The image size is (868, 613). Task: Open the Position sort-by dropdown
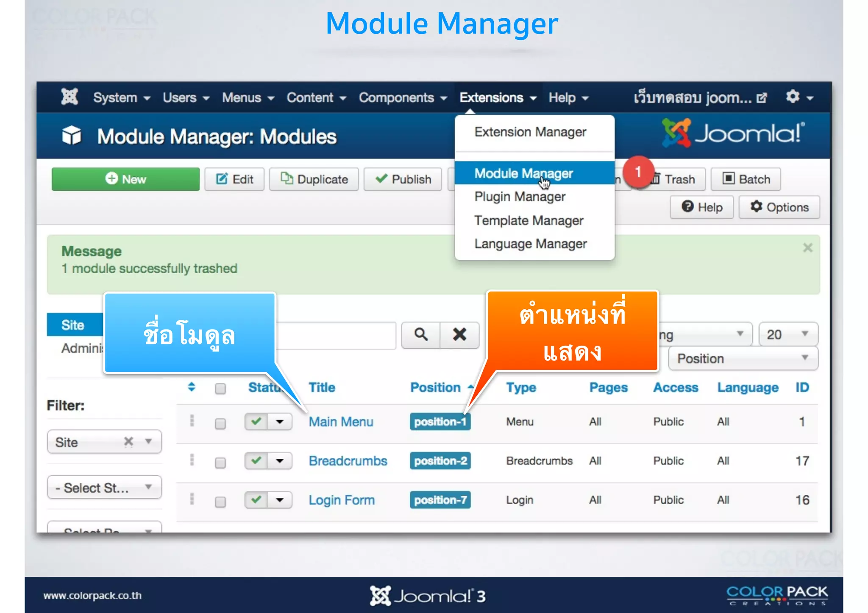point(743,358)
